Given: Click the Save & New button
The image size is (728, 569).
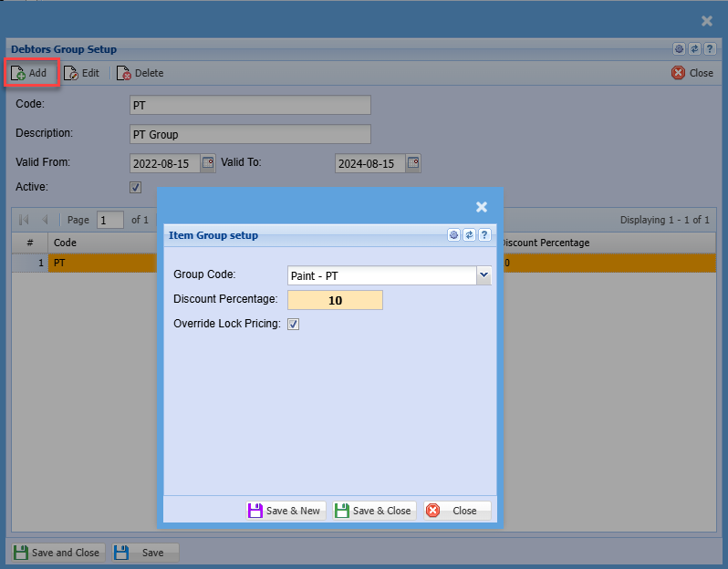Looking at the screenshot, I should pyautogui.click(x=285, y=511).
